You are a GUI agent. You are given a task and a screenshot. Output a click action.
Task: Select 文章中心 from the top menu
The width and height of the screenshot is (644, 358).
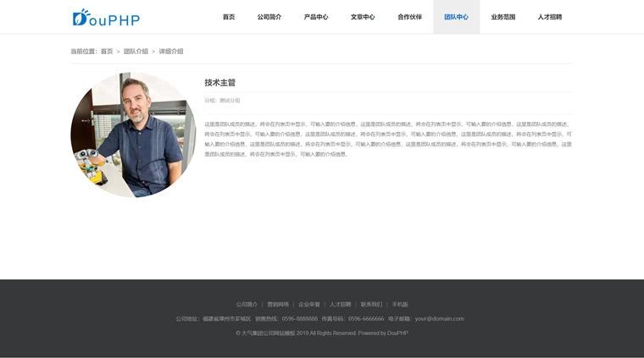[x=363, y=17]
